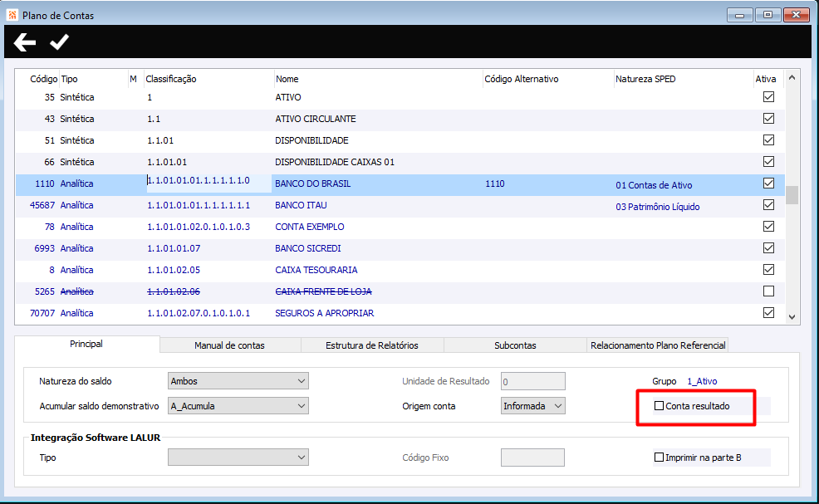Edit the BANCO DO BRASIL classification field
Screen dimensions: 819x504
point(208,183)
